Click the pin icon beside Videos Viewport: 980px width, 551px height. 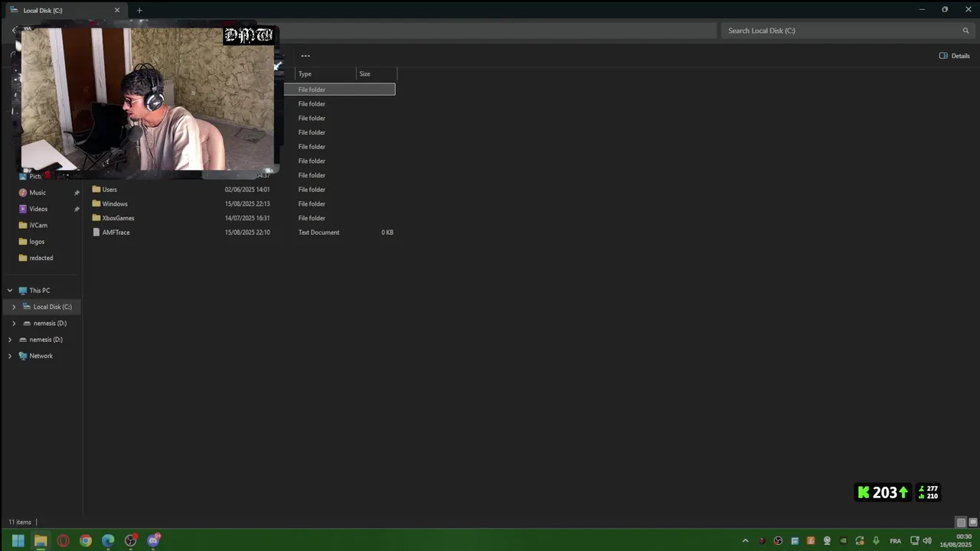pos(77,209)
